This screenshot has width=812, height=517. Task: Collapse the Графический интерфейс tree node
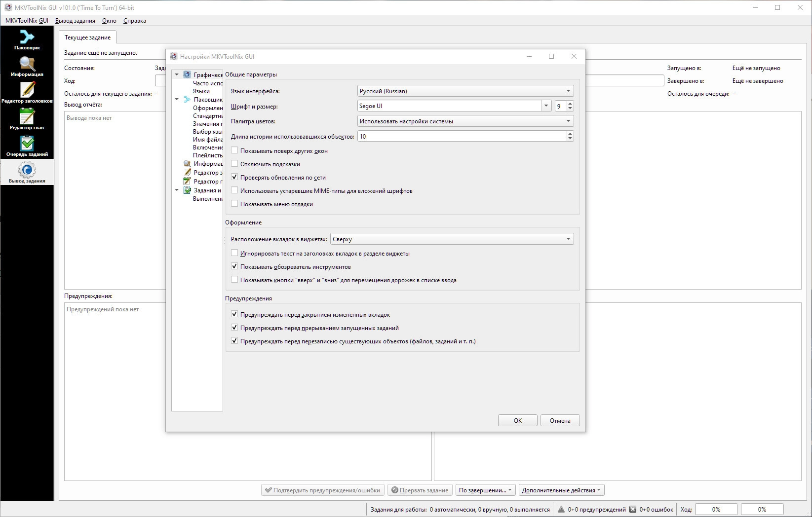(x=177, y=74)
